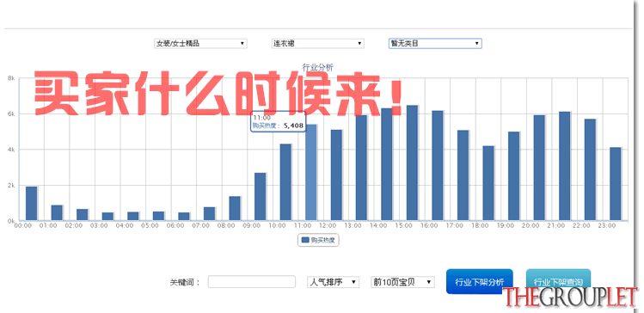Click the 关键词 keyword input field
The image size is (644, 313).
click(x=252, y=282)
